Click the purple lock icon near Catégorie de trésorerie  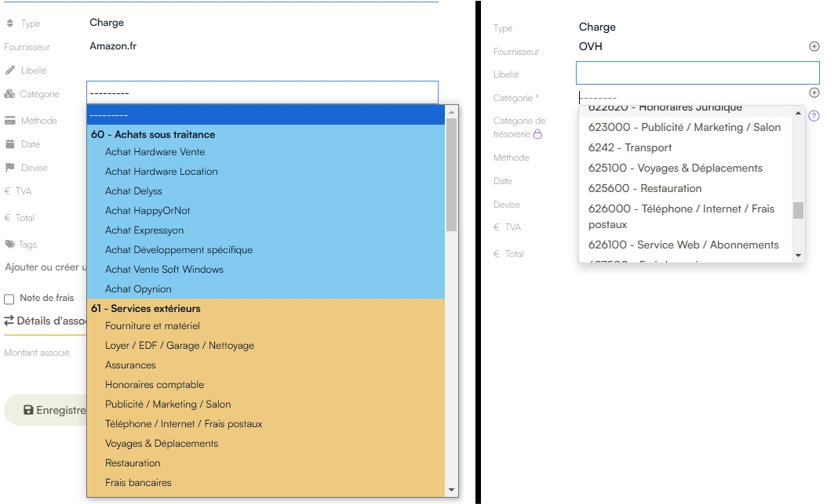click(537, 134)
